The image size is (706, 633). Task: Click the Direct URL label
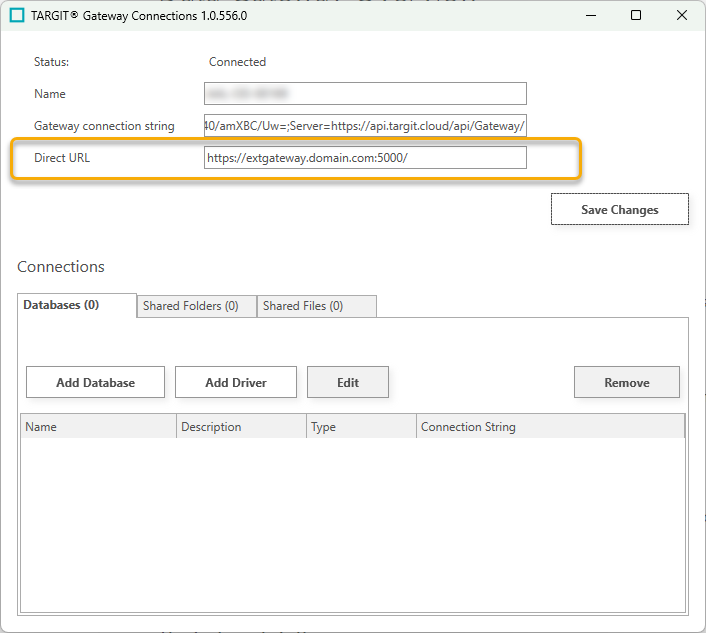click(62, 158)
